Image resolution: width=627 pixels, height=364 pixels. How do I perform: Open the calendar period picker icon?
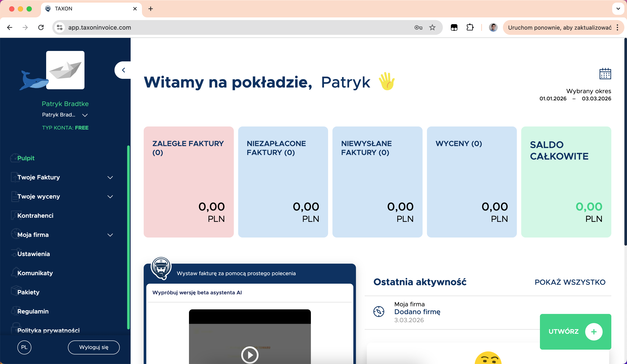[x=605, y=74]
